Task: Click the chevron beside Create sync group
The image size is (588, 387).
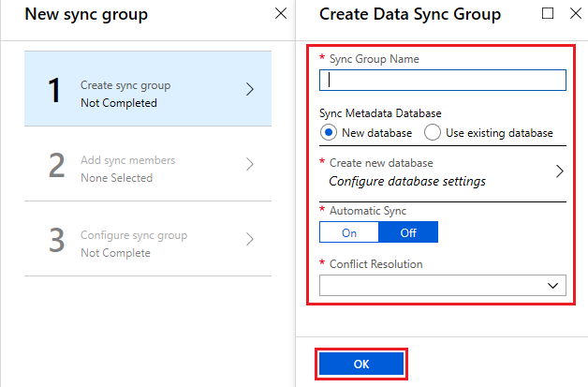Action: tap(250, 90)
